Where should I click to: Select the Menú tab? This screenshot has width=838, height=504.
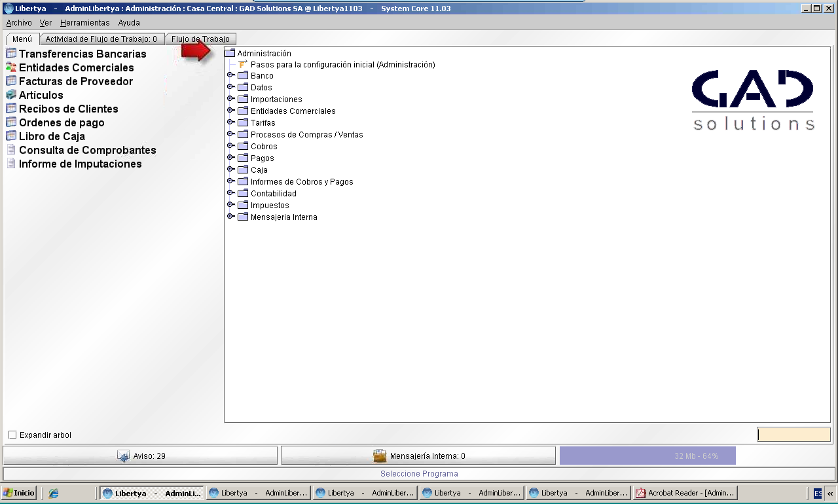(x=22, y=39)
